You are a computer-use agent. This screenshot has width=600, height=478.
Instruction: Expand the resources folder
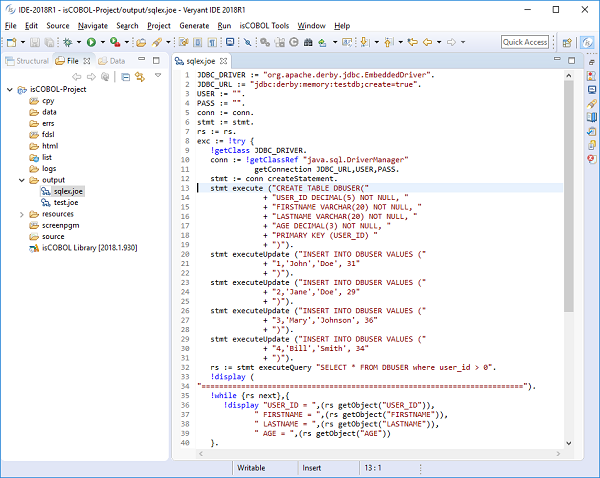(23, 213)
